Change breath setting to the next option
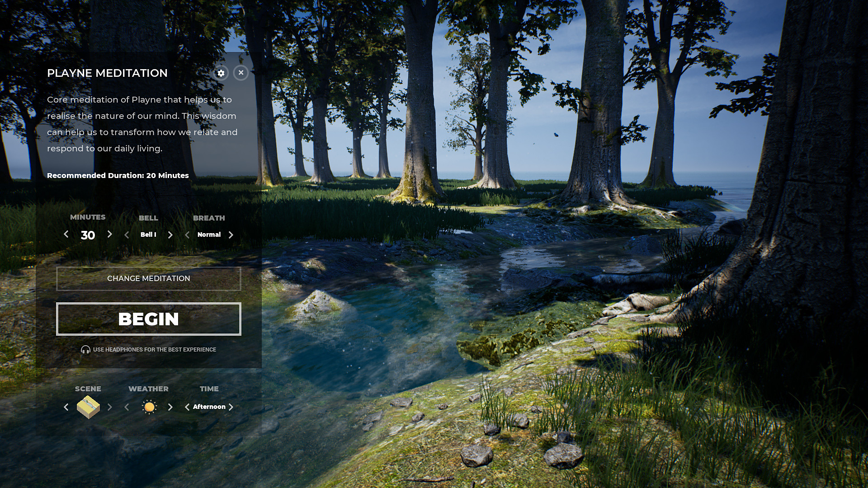This screenshot has height=488, width=868. (231, 235)
